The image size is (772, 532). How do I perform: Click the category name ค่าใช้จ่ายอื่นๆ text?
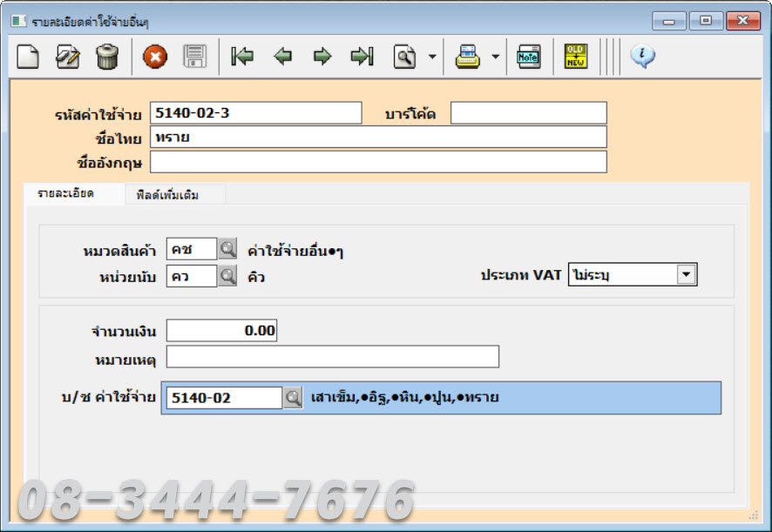pos(295,252)
